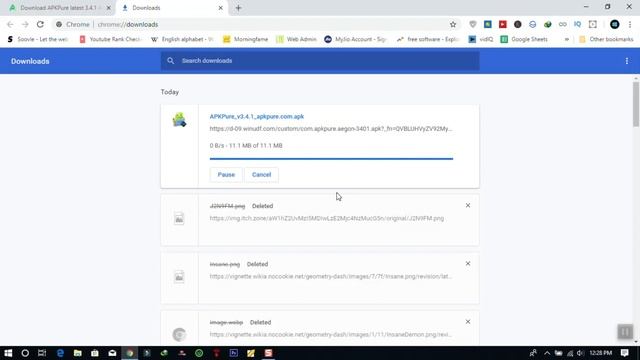Open the volume control in tray

point(580,353)
